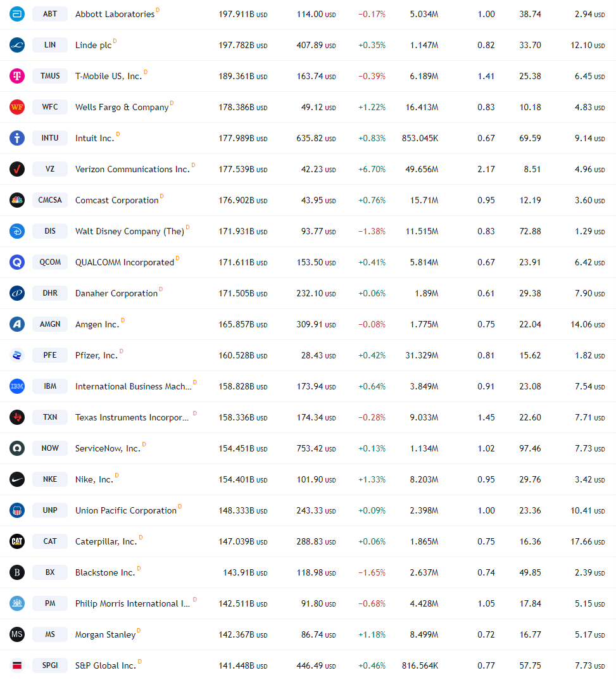
Task: Open the INTU ticker badge
Action: [x=50, y=138]
